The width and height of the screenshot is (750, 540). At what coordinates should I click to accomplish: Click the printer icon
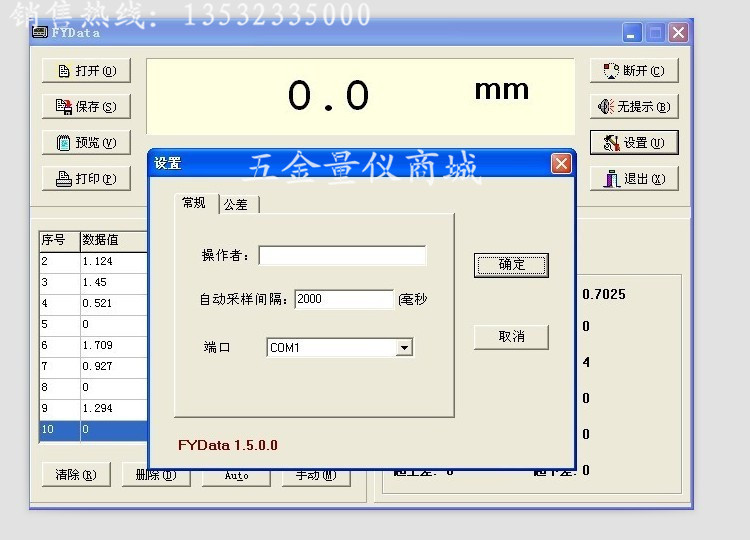64,179
